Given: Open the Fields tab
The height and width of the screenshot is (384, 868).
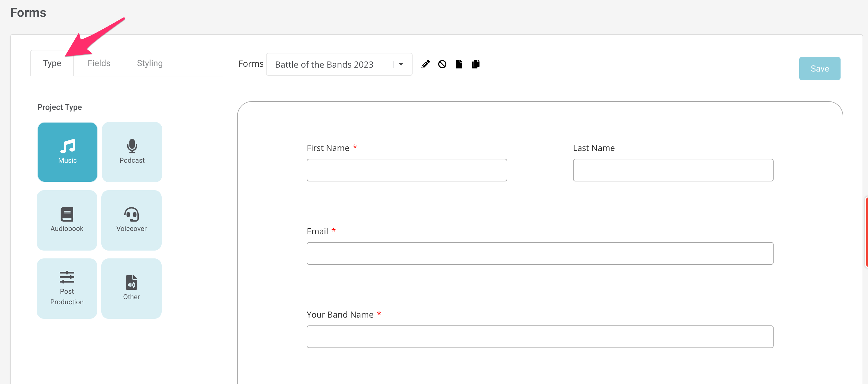Looking at the screenshot, I should click(99, 63).
